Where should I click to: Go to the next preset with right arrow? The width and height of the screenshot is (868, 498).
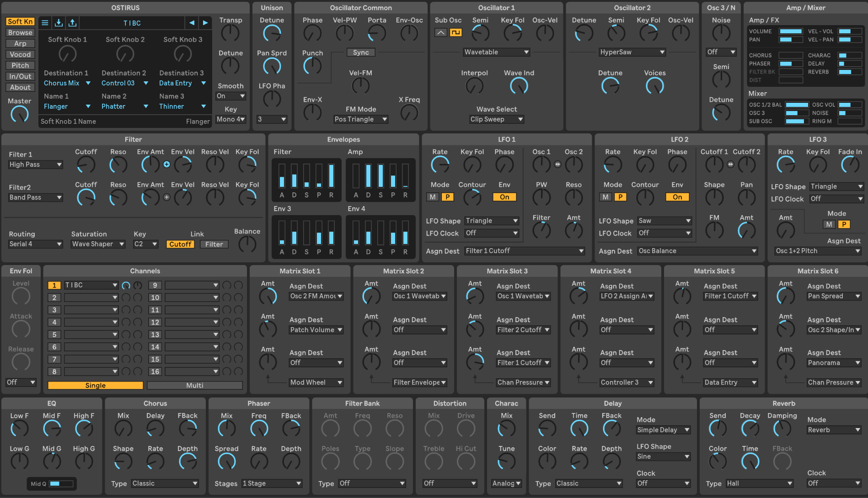tap(205, 23)
